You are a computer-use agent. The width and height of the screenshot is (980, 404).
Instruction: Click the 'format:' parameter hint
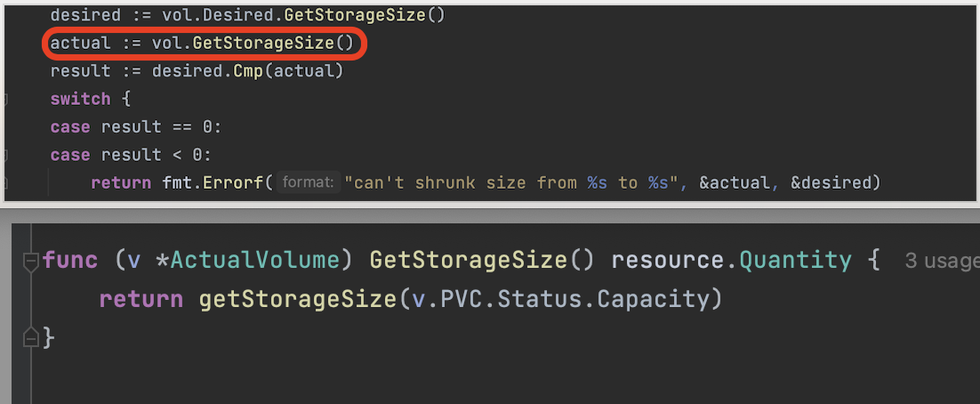307,182
